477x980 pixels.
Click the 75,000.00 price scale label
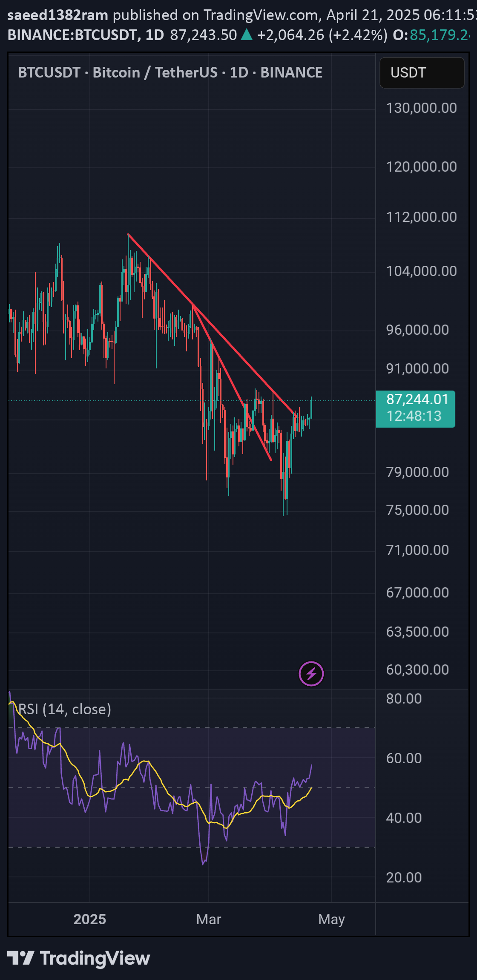click(417, 510)
